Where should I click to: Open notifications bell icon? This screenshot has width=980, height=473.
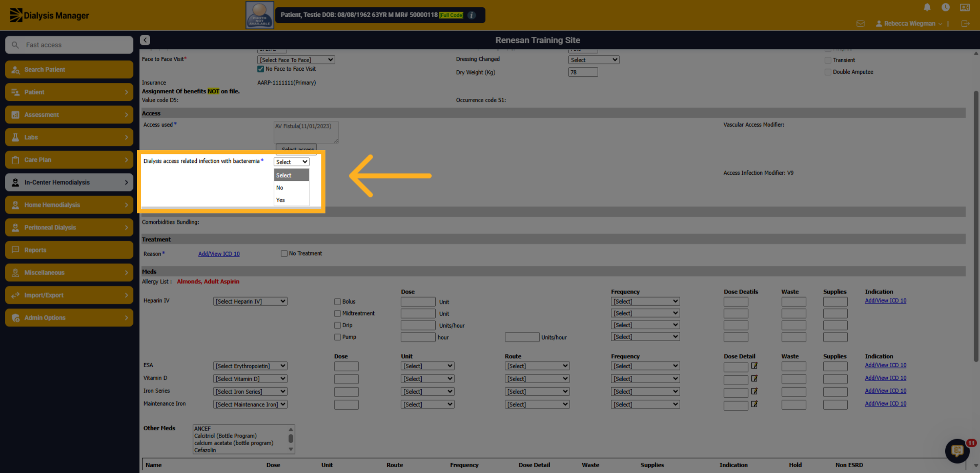click(x=927, y=7)
